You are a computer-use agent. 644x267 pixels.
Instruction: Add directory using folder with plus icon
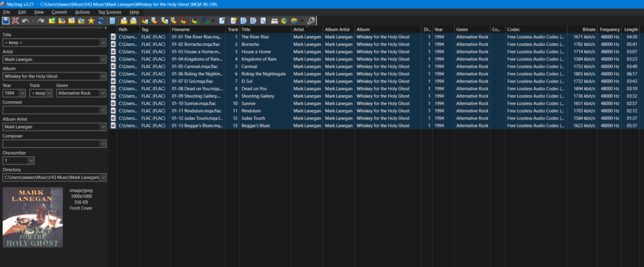[x=62, y=21]
